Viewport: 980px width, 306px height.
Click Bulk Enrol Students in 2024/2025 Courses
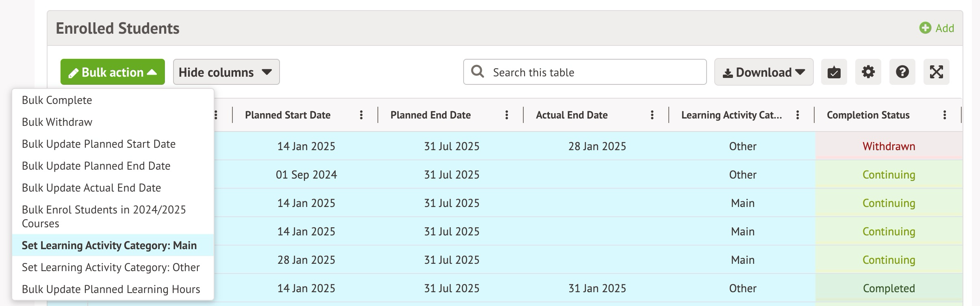pyautogui.click(x=104, y=216)
